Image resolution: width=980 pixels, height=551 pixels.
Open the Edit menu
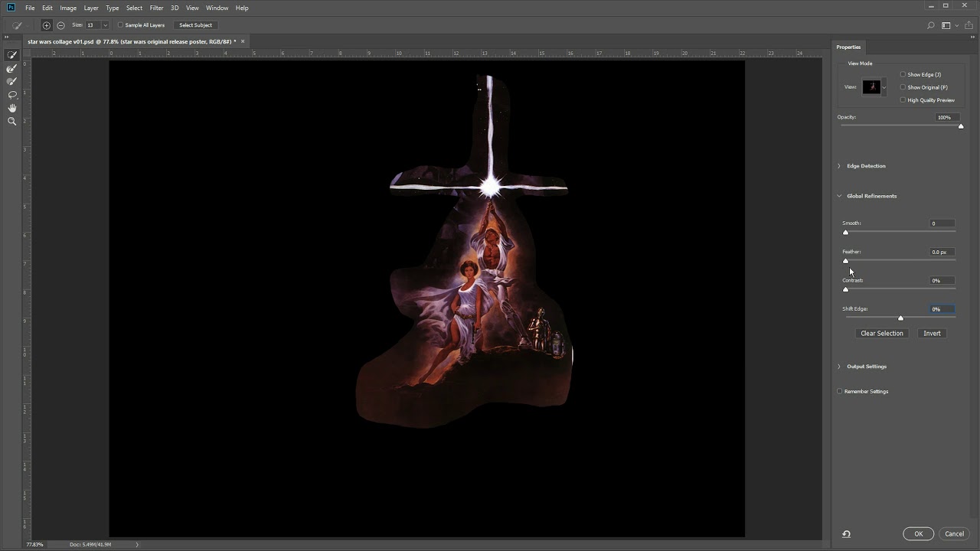47,8
